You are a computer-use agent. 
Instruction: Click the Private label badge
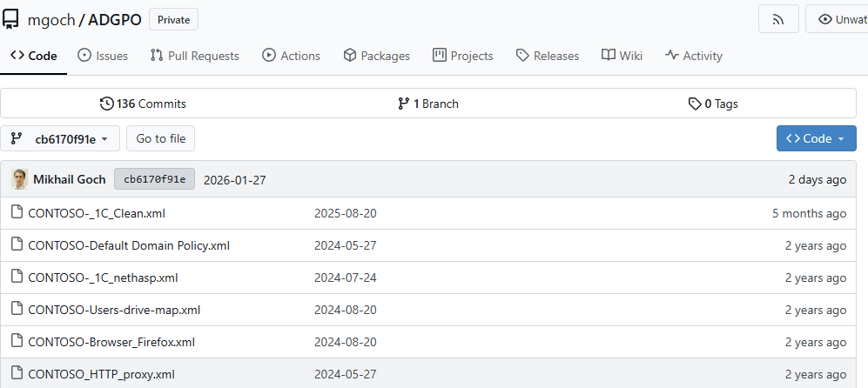click(x=174, y=20)
